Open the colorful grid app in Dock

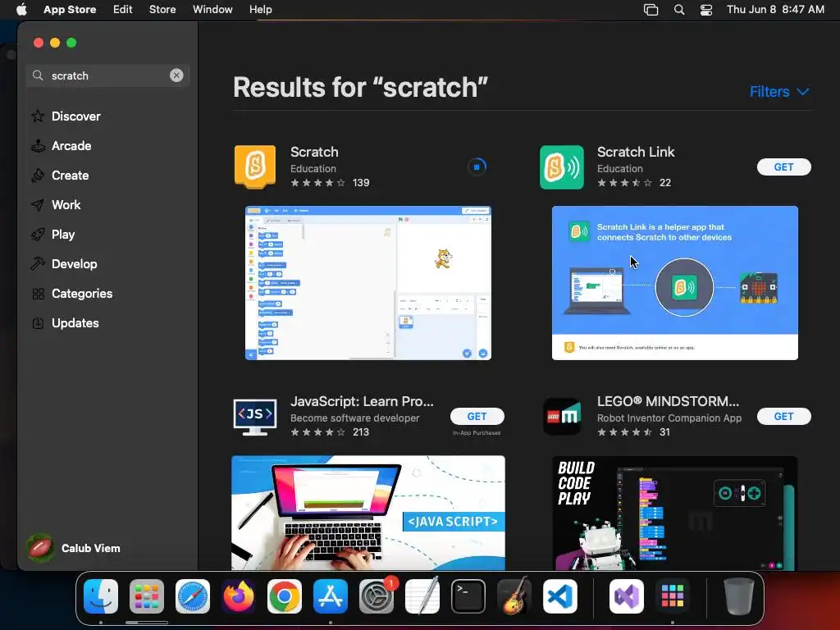point(673,596)
